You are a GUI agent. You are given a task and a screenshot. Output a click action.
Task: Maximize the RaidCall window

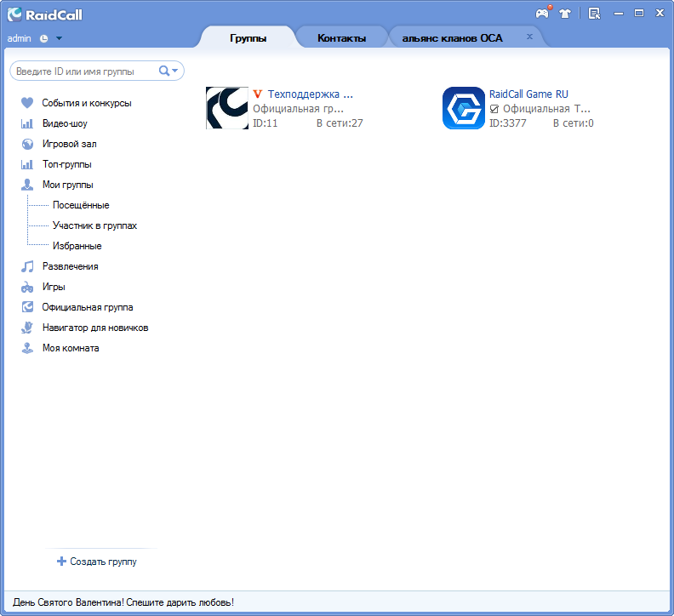(639, 13)
